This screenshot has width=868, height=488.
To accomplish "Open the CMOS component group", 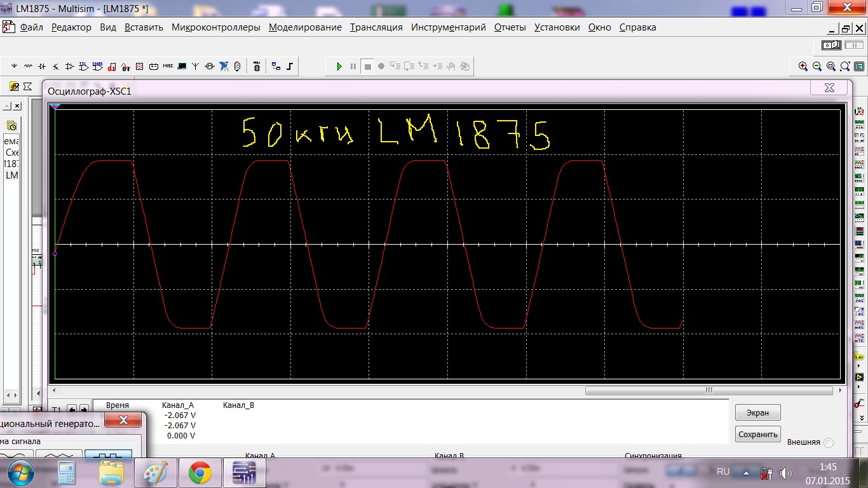I will [98, 66].
